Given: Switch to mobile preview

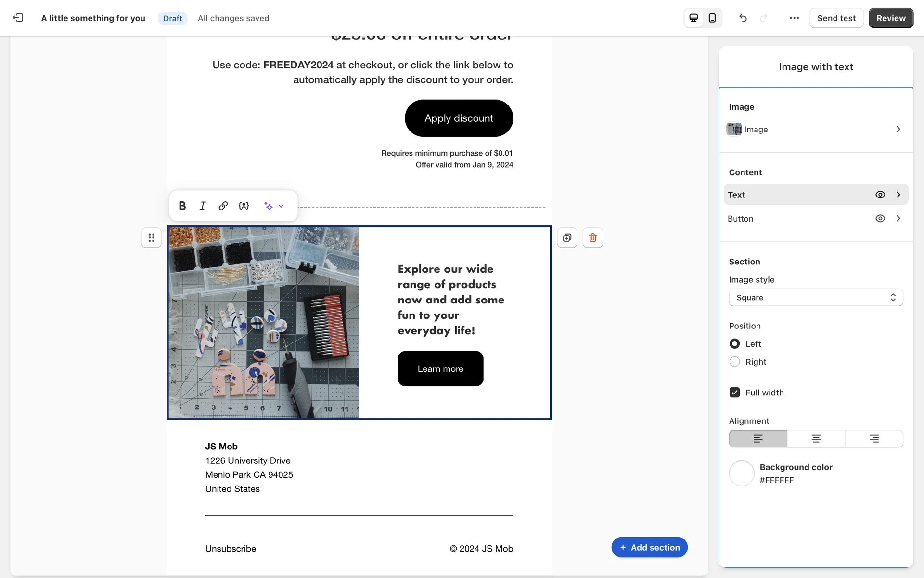Looking at the screenshot, I should [x=712, y=18].
